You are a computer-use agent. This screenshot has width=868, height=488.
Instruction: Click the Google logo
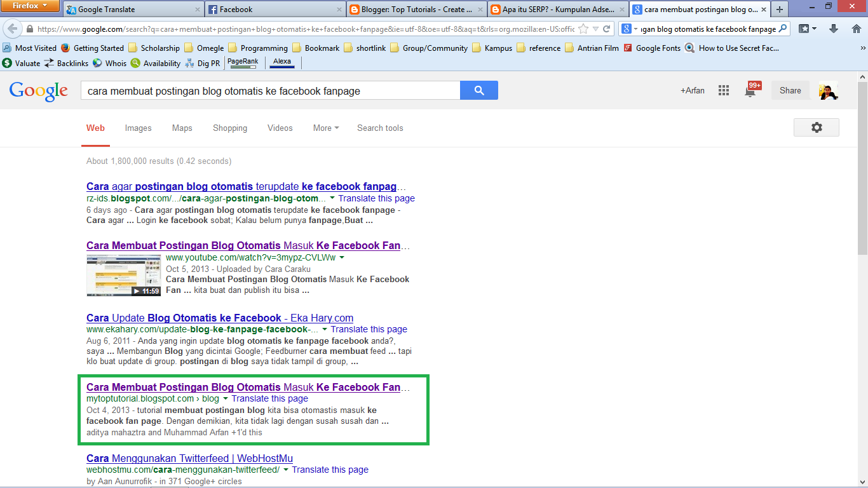point(39,91)
